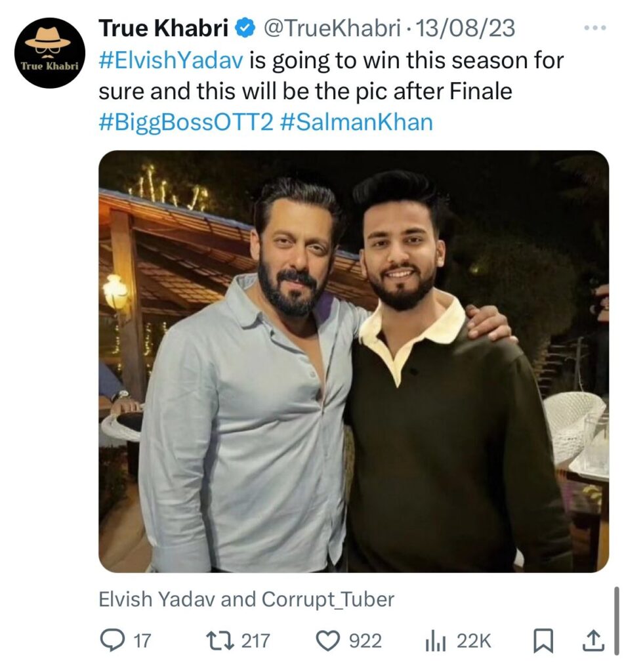Toggle the heart like icon
The width and height of the screenshot is (624, 672).
click(x=327, y=640)
